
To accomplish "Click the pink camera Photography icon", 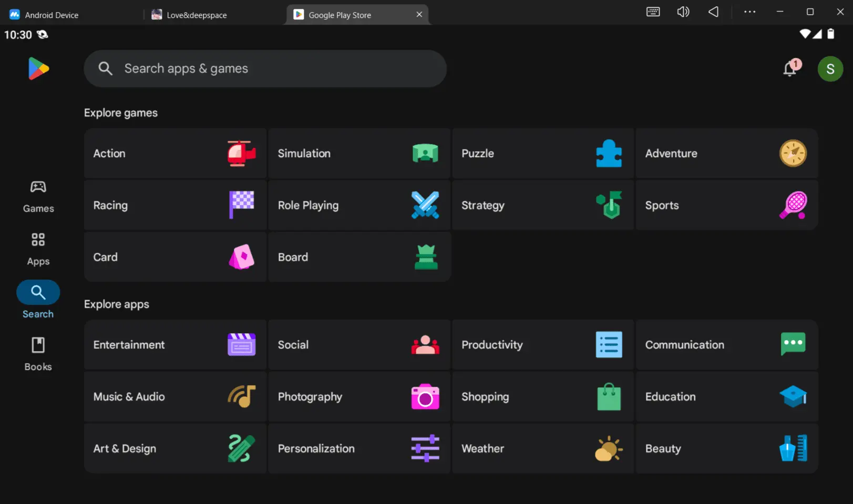I will (425, 397).
